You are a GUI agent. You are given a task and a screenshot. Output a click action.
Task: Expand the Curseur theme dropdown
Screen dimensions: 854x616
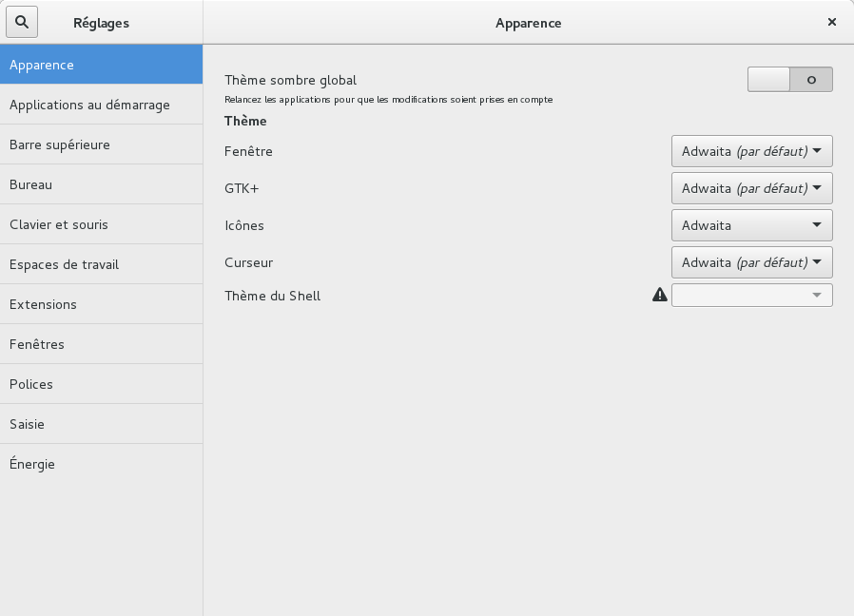pos(751,262)
